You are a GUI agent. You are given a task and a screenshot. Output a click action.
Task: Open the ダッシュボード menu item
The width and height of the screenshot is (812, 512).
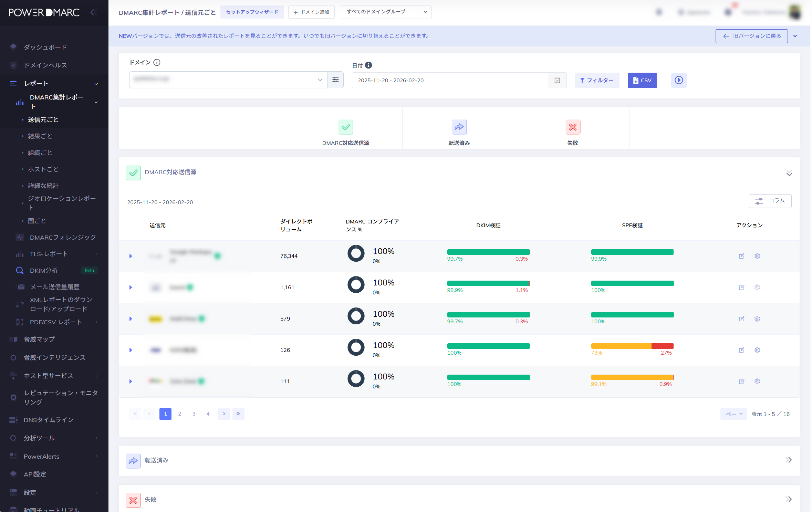(x=45, y=47)
